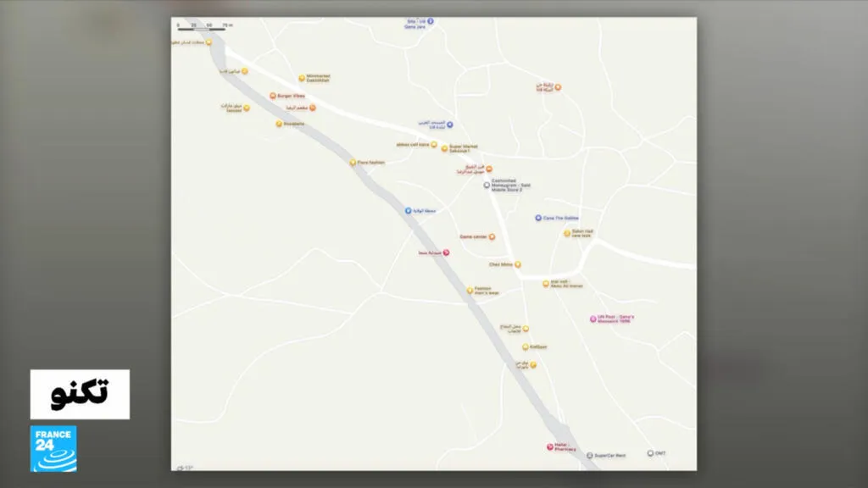Viewport: 868px width, 488px height.
Task: Select the Chez Mimo map pin
Action: 518,264
